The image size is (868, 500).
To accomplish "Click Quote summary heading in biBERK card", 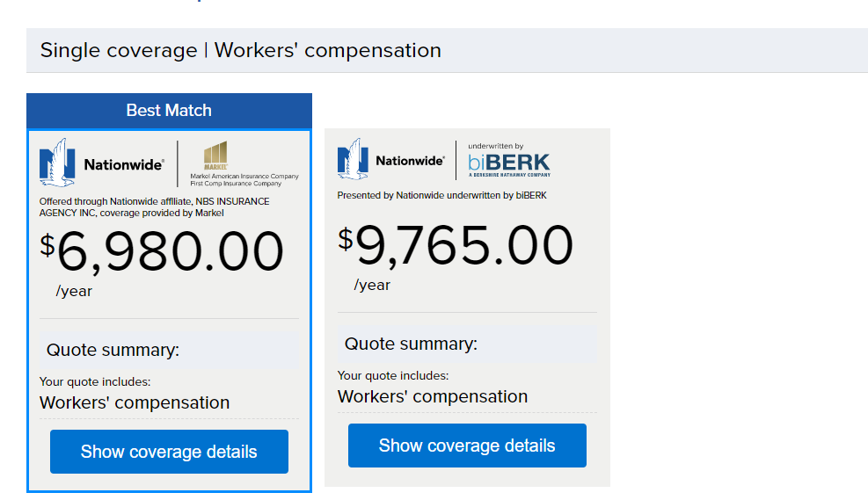I will pyautogui.click(x=411, y=344).
